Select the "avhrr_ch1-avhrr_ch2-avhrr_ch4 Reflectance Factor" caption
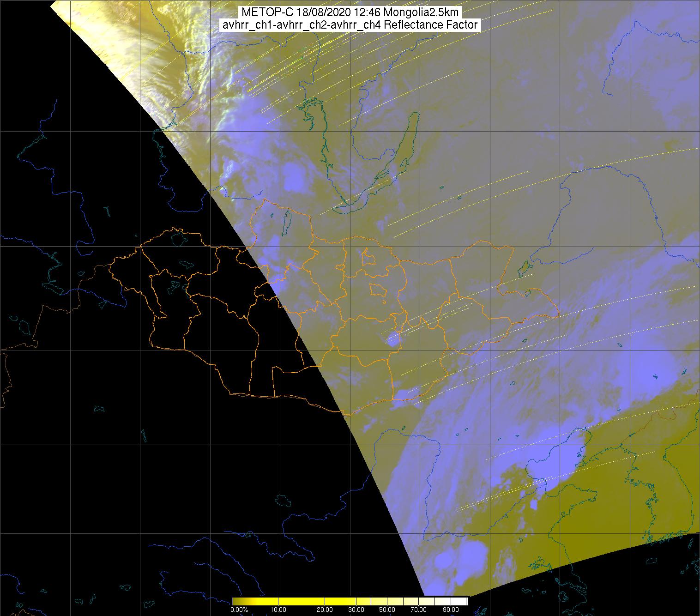Image resolution: width=700 pixels, height=616 pixels. click(x=350, y=25)
